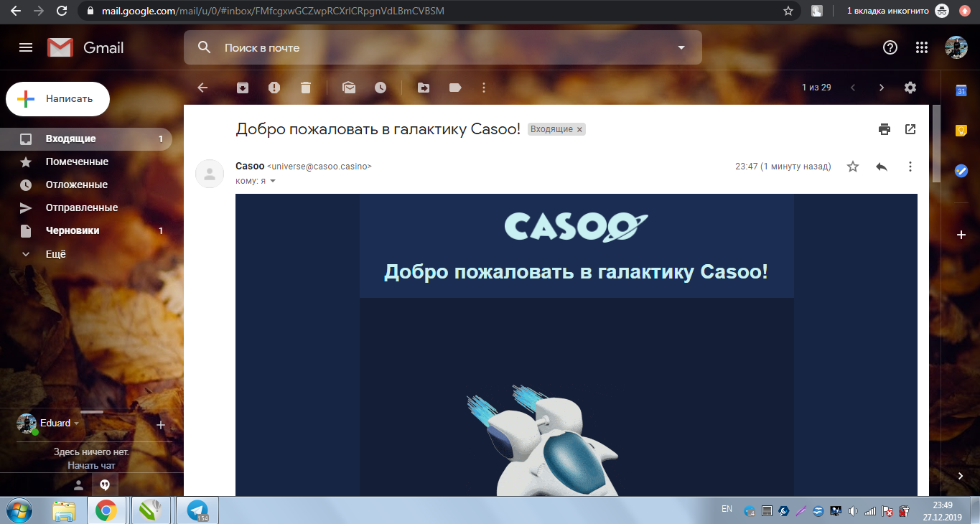Image resolution: width=980 pixels, height=524 pixels.
Task: Open Google Calendar side panel
Action: coord(961,90)
